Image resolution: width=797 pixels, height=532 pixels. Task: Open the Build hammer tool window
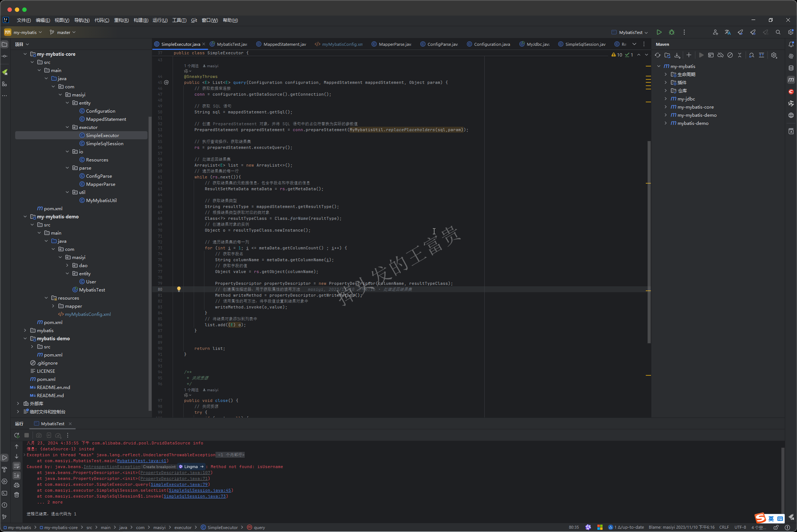pyautogui.click(x=4, y=470)
